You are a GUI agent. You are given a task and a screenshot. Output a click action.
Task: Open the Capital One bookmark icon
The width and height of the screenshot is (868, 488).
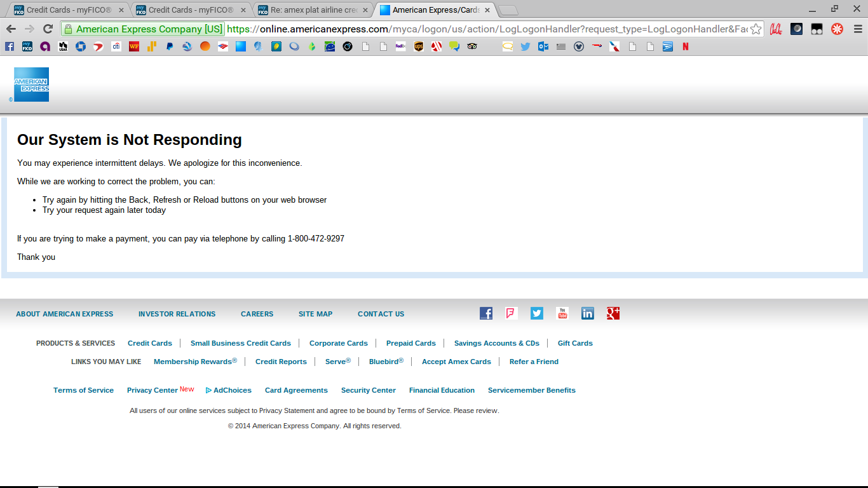click(98, 46)
